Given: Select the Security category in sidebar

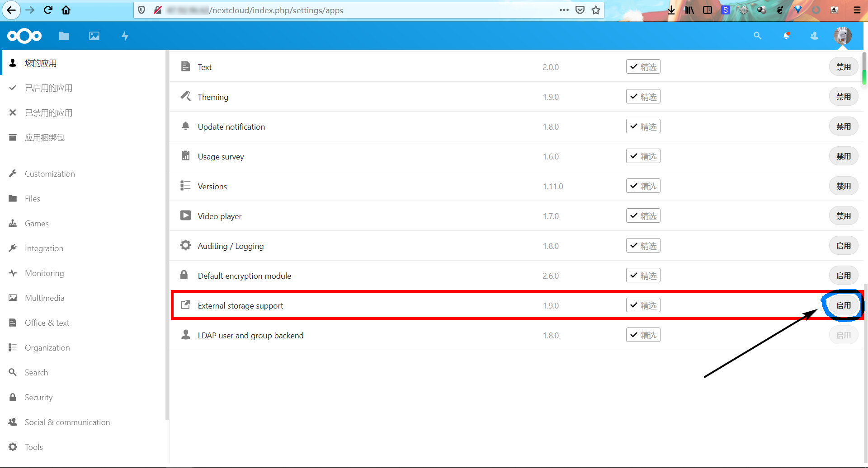Looking at the screenshot, I should [38, 397].
